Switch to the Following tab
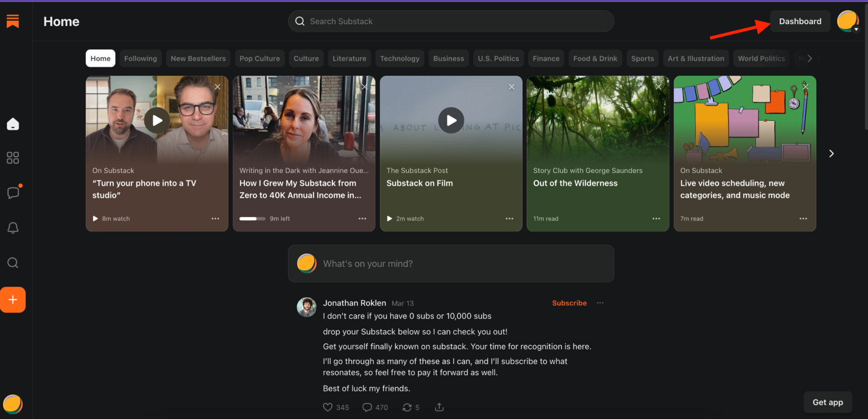 coord(141,58)
